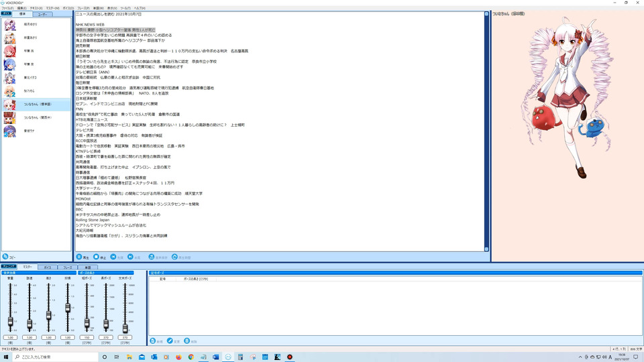This screenshot has width=644, height=362.
Task: Click the 抑揚 intonation slider handle
Action: 68,308
